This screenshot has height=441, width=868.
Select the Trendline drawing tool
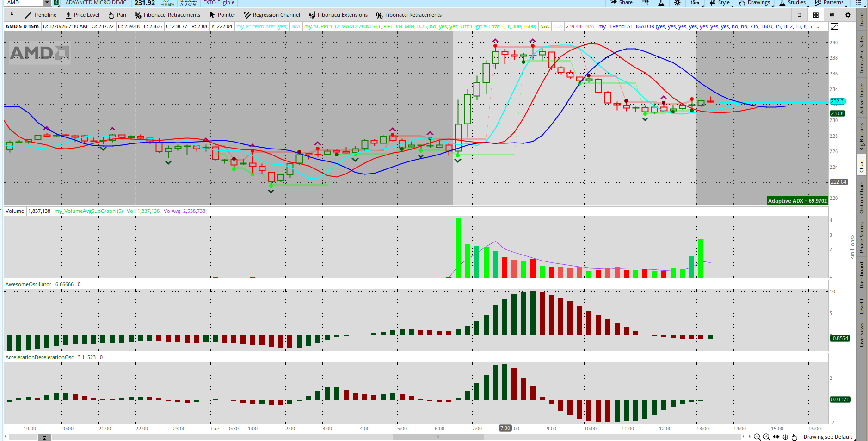pyautogui.click(x=40, y=15)
